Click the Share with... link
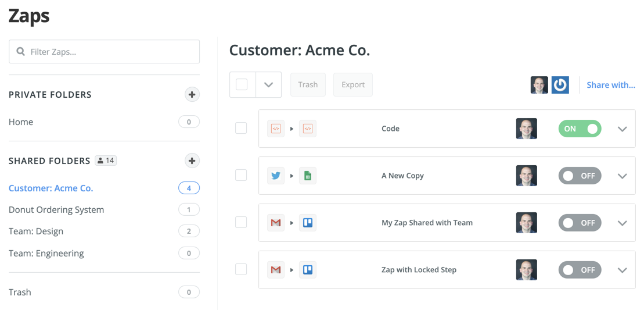 tap(611, 85)
